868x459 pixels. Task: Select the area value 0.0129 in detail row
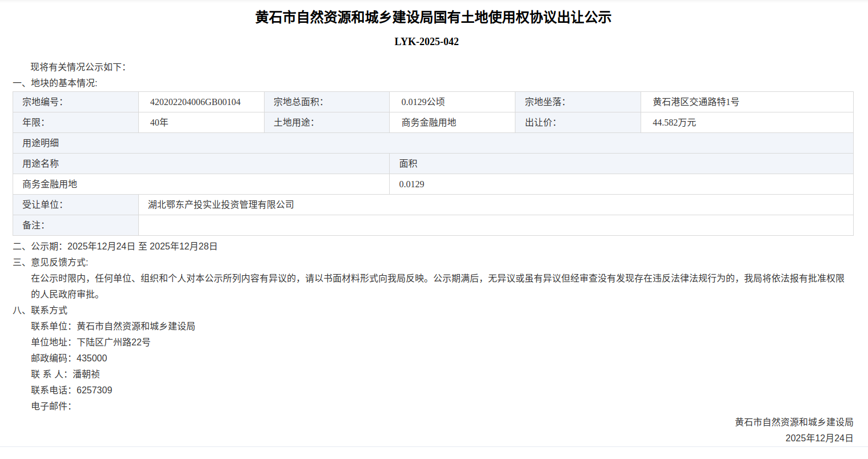(x=411, y=184)
